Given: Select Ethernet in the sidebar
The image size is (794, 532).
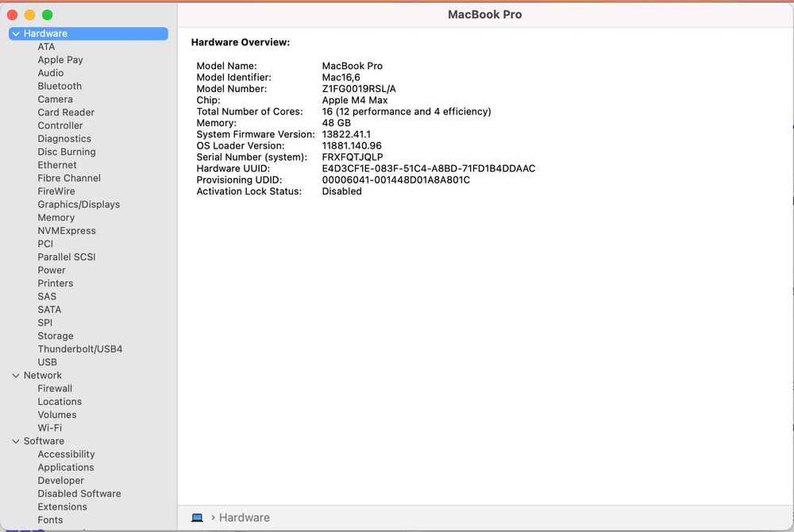Looking at the screenshot, I should tap(57, 165).
